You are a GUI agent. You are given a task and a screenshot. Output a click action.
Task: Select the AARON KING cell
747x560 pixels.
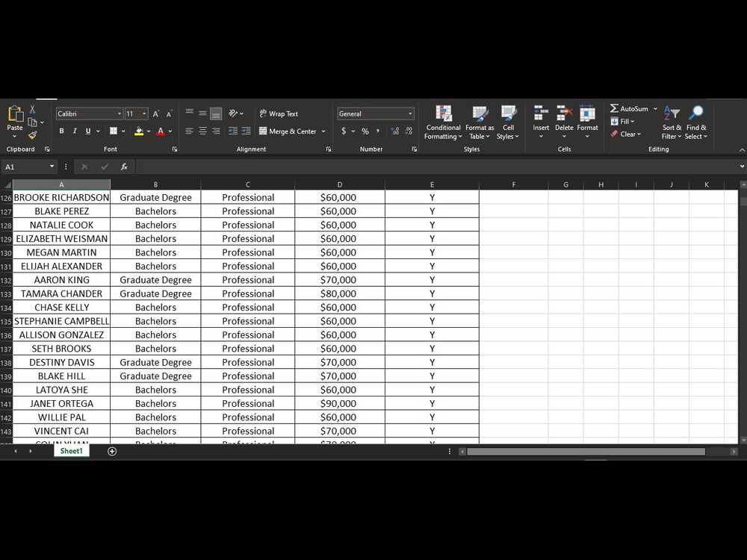click(x=61, y=280)
